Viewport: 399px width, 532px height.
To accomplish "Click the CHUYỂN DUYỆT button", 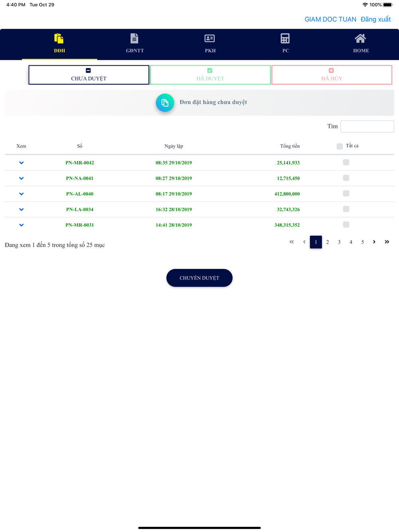I will pos(199,278).
